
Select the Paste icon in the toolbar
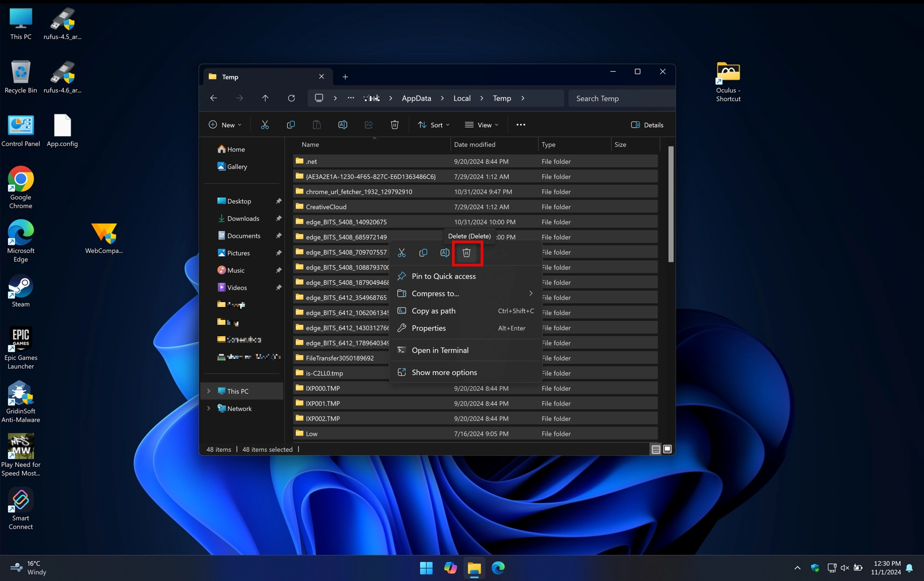tap(317, 124)
